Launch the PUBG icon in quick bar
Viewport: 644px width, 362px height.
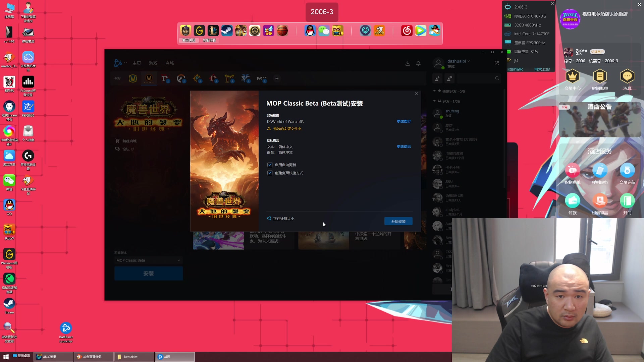[241, 31]
